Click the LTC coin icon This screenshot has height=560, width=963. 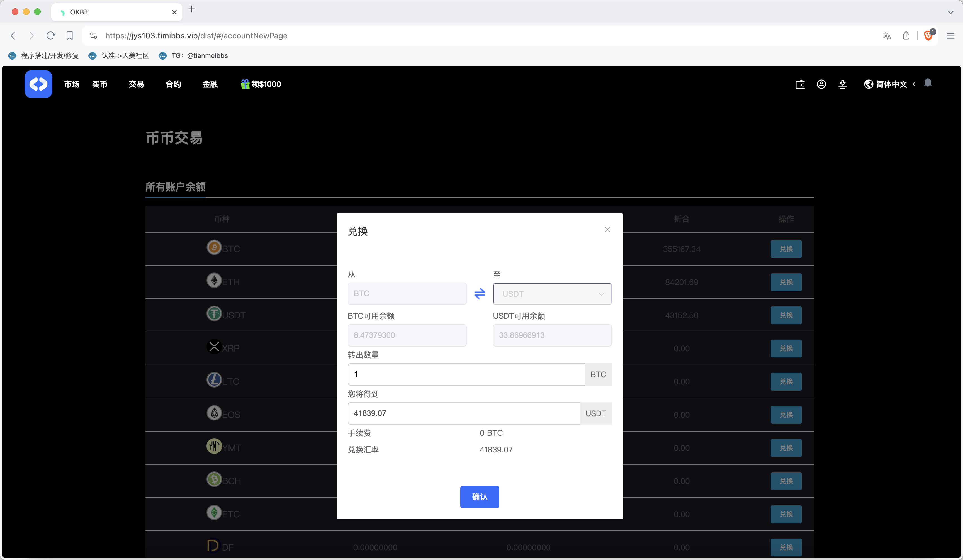(x=214, y=380)
